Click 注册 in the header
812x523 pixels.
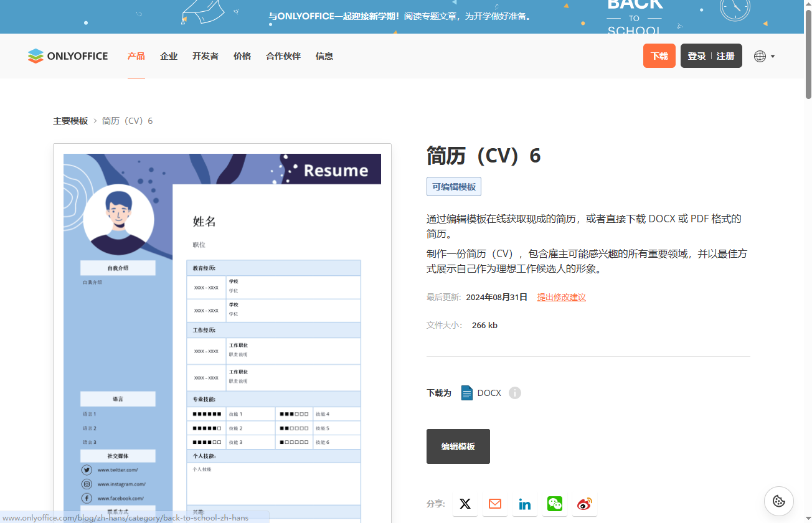coord(725,56)
